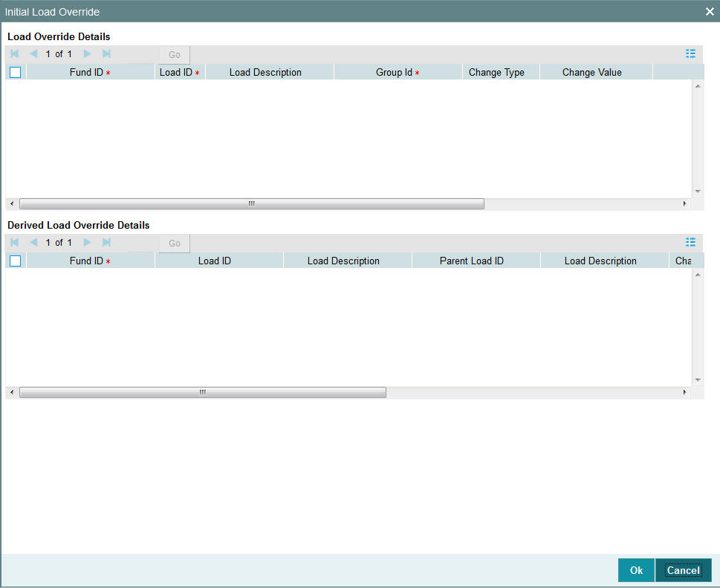The image size is (720, 588).
Task: Tick select-all checkbox in Load Override Details
Action: (15, 73)
